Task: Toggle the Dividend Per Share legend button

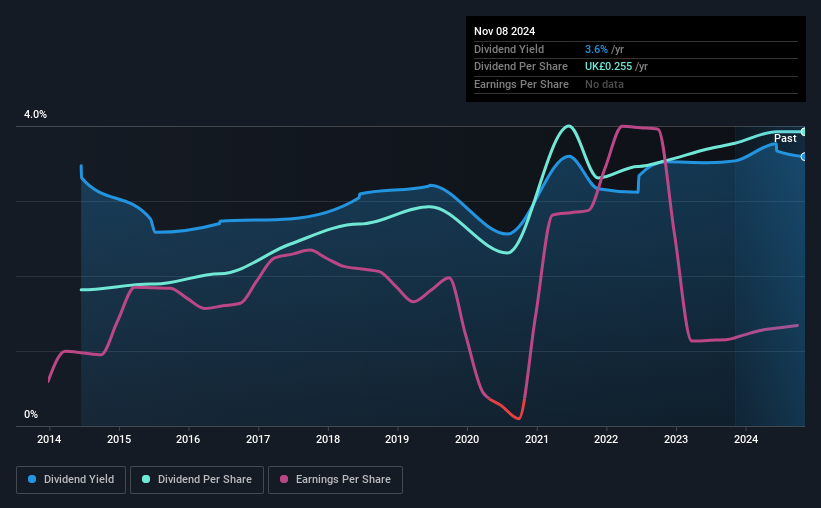Action: coord(197,480)
